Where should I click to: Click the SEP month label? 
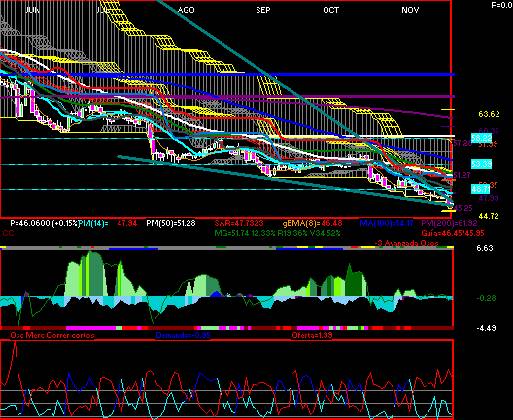tap(263, 10)
